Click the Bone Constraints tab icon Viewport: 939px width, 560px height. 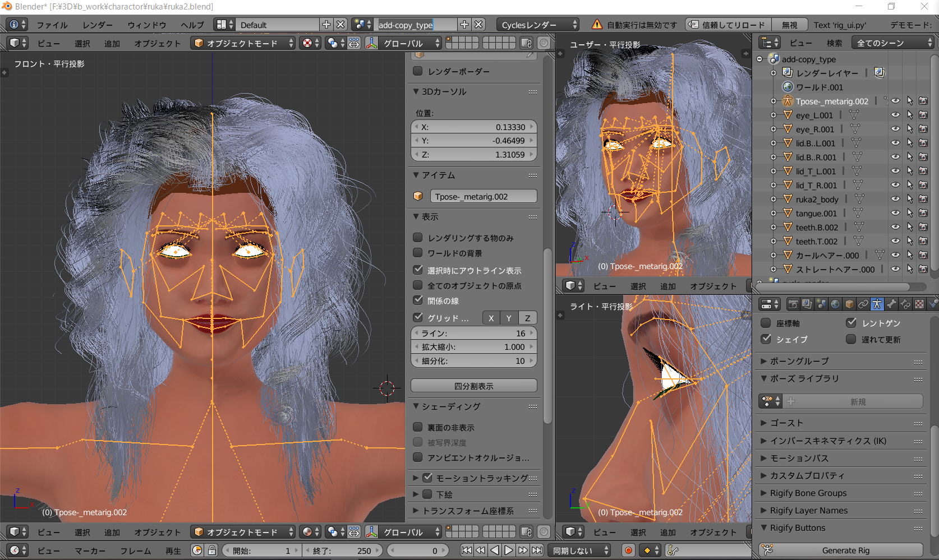[905, 304]
